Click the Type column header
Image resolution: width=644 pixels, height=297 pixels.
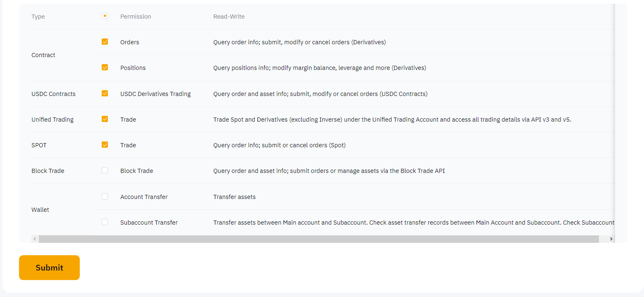pos(38,17)
